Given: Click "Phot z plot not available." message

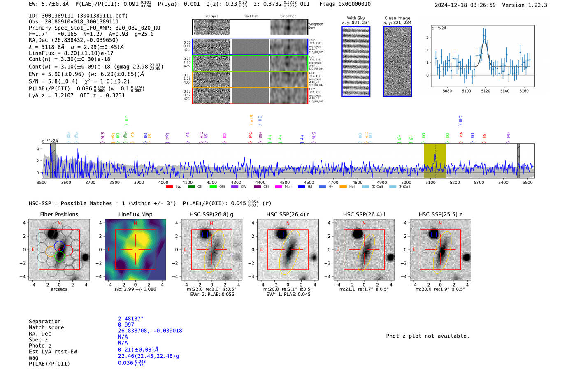Looking at the screenshot, I should (x=427, y=336).
